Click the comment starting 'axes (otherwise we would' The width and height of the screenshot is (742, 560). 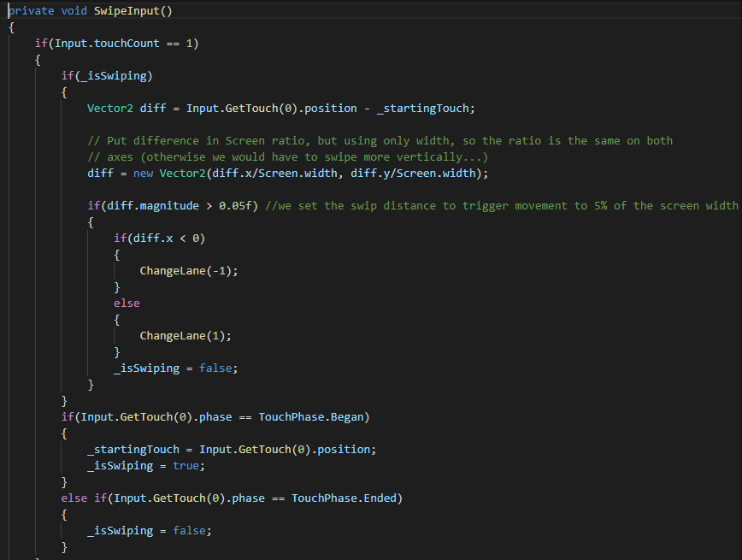click(287, 157)
